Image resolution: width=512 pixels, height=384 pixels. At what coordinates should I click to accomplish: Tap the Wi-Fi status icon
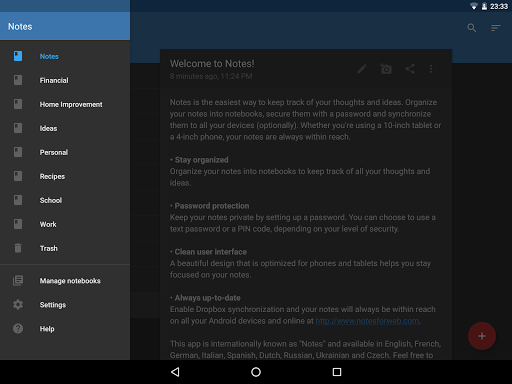tap(473, 6)
